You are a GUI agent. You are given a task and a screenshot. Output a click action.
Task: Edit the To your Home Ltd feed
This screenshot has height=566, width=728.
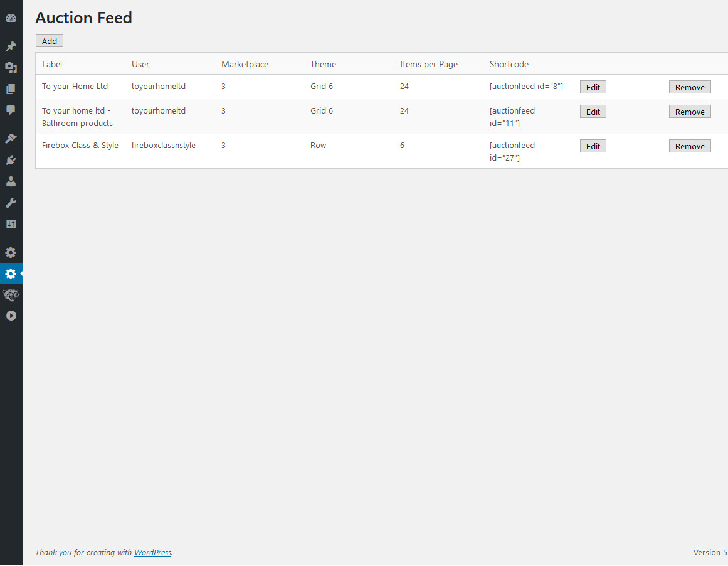pyautogui.click(x=593, y=87)
